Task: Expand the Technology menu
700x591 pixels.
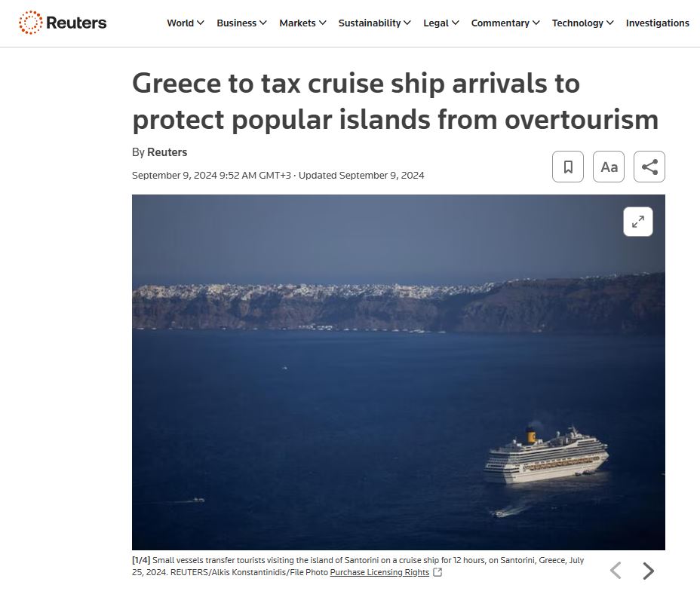Action: coord(582,23)
